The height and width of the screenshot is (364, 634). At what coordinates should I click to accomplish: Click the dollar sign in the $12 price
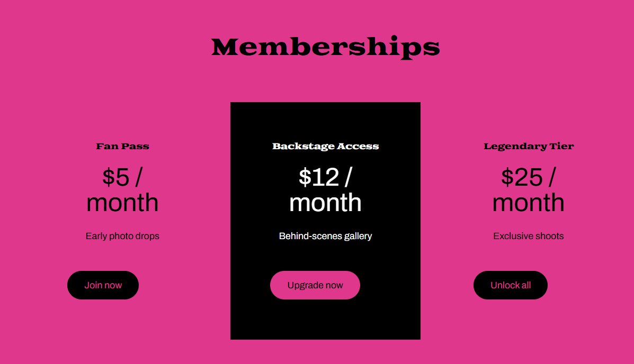[305, 177]
